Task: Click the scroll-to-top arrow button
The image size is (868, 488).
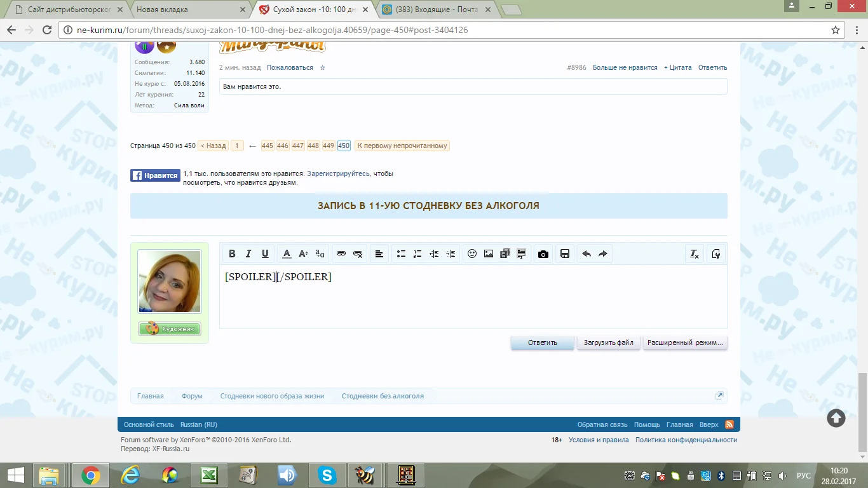Action: pyautogui.click(x=836, y=418)
